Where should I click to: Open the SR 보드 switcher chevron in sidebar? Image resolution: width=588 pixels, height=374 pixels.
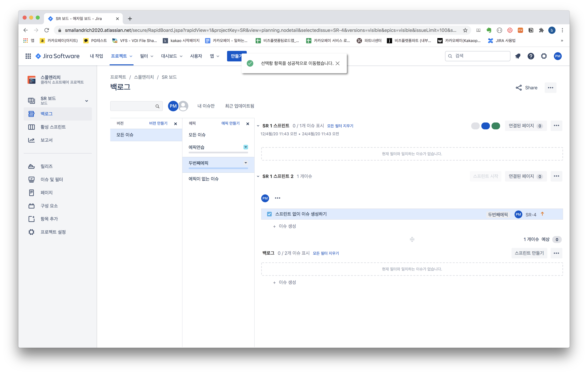[86, 101]
